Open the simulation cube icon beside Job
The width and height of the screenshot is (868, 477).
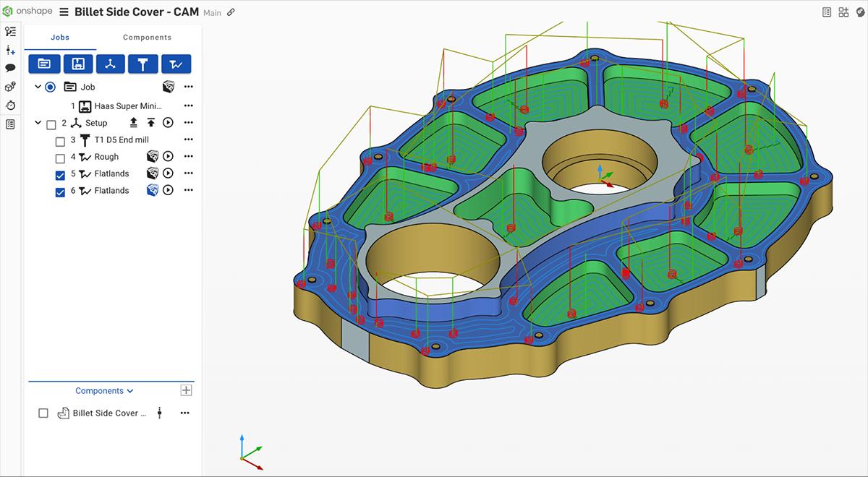tap(168, 87)
